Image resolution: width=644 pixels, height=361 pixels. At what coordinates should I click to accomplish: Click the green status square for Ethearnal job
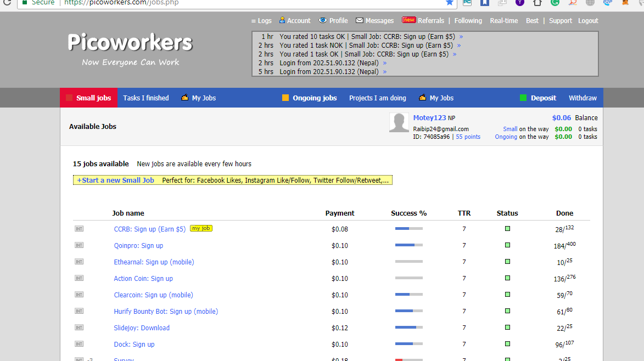507,261
